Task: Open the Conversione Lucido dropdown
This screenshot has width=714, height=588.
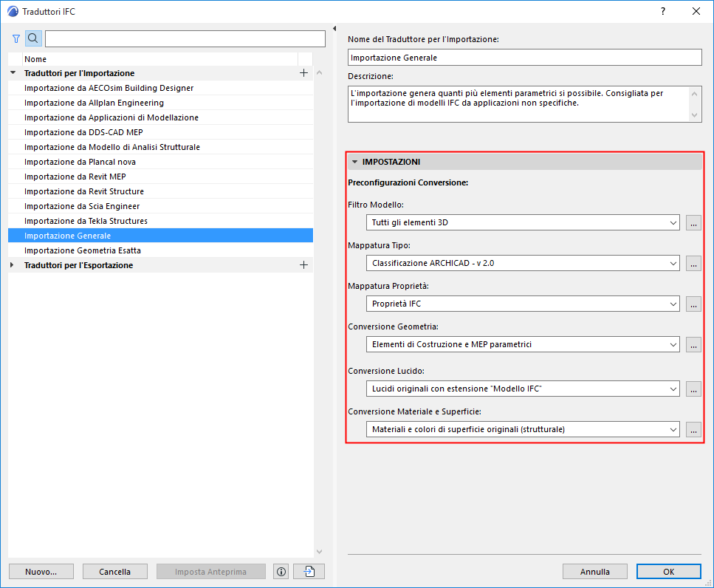Action: pos(523,389)
